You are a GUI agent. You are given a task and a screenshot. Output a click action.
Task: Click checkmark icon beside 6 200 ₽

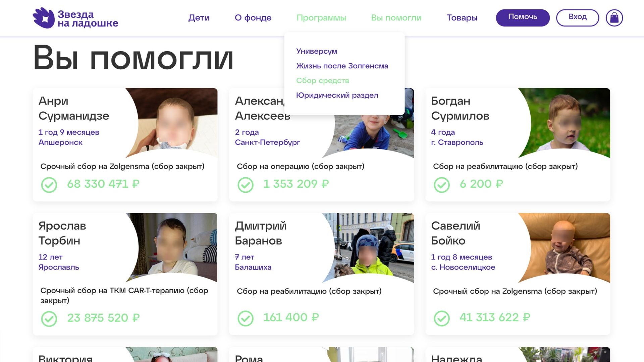click(x=441, y=185)
